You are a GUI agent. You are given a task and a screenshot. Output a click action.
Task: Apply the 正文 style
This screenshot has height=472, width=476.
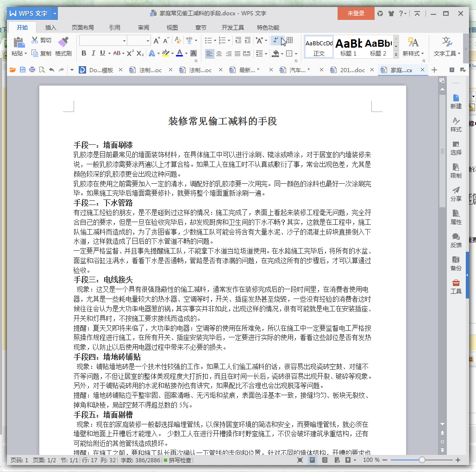319,47
